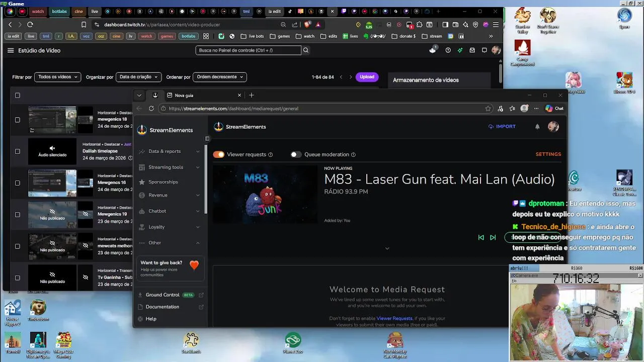Toggle the Queue moderation switch
Image resolution: width=644 pixels, height=362 pixels.
(296, 154)
